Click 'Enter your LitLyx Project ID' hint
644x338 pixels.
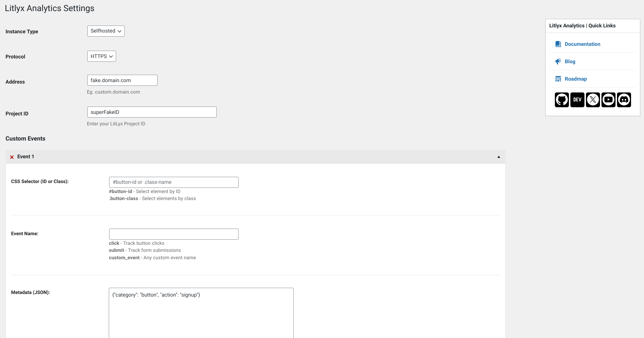coord(116,124)
